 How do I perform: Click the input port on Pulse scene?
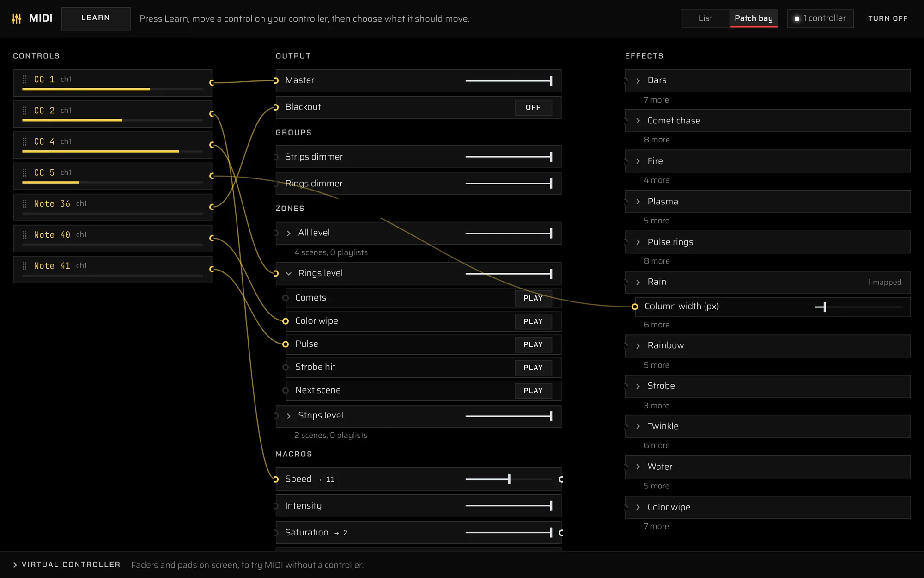pyautogui.click(x=286, y=344)
